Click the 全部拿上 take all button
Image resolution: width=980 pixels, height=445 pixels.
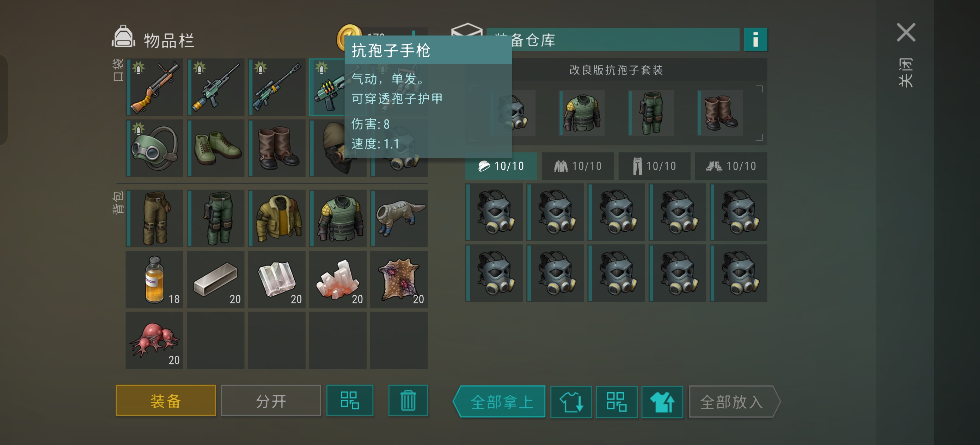click(x=500, y=402)
